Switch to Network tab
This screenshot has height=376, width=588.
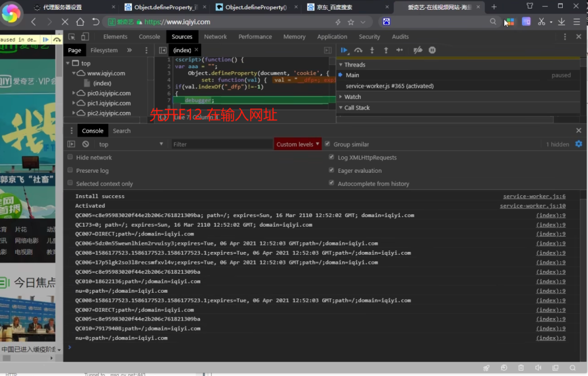coord(215,37)
